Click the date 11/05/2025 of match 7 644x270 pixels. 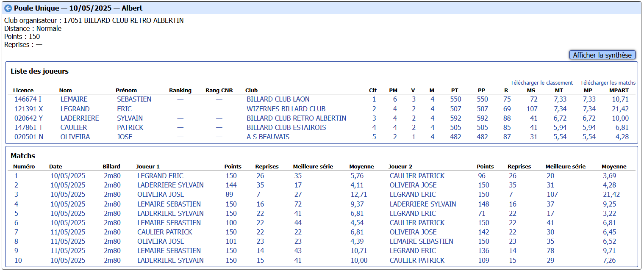(x=68, y=232)
